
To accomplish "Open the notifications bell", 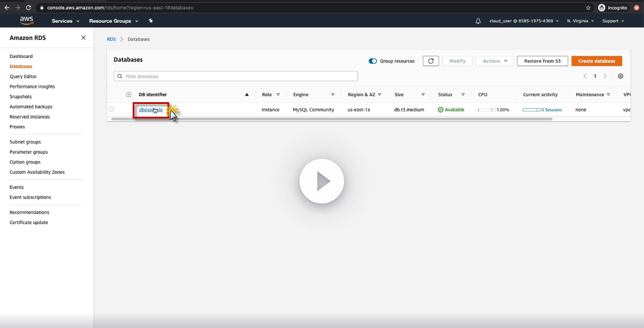I will (478, 21).
